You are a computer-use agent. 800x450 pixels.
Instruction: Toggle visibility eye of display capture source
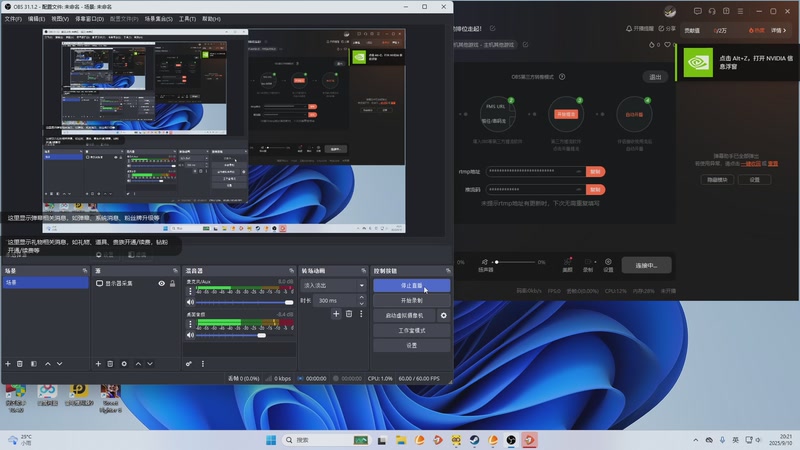161,283
